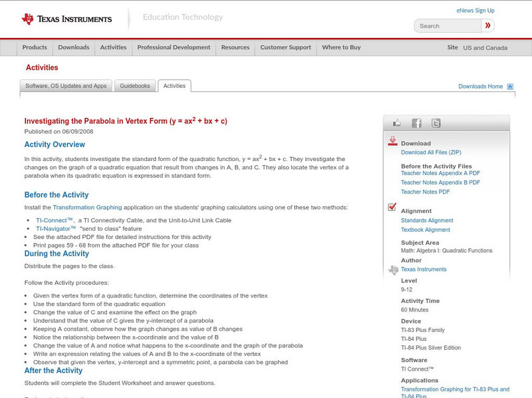Switch to Software, OS Updates and Apps tab
The width and height of the screenshot is (532, 398).
pyautogui.click(x=66, y=86)
